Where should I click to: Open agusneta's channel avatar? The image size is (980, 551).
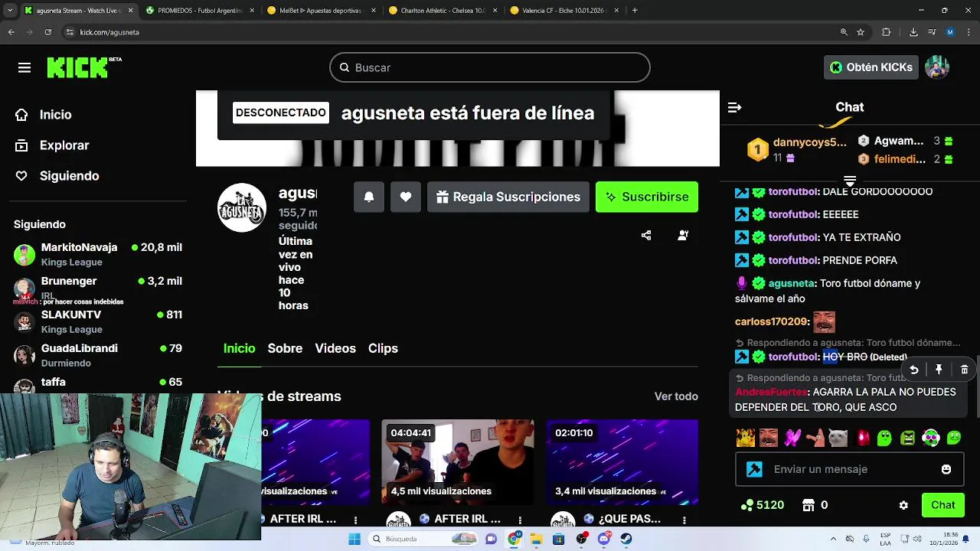242,207
